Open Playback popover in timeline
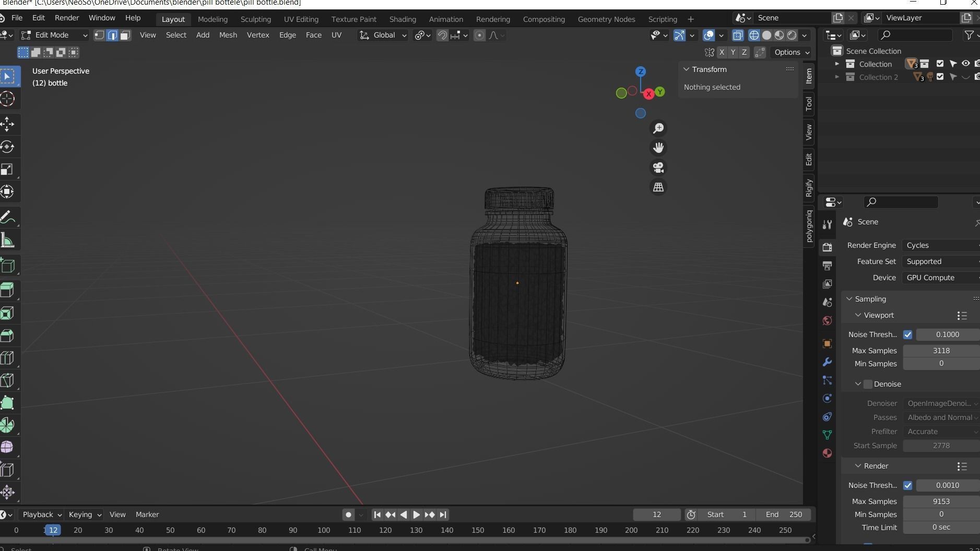Viewport: 980px width, 551px height. pyautogui.click(x=42, y=514)
